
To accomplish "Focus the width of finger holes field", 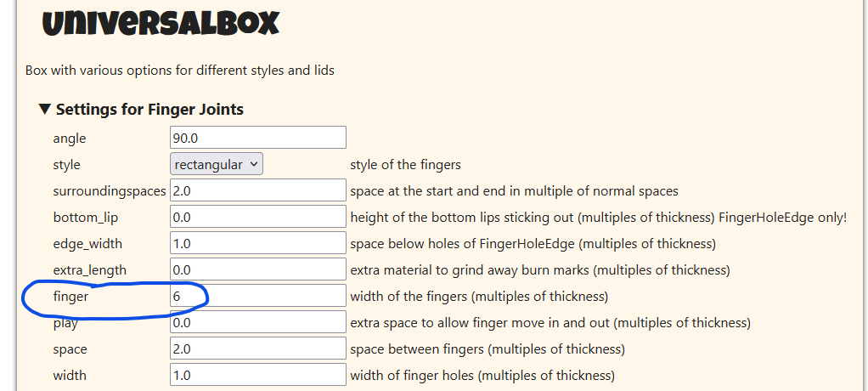I will 258,376.
